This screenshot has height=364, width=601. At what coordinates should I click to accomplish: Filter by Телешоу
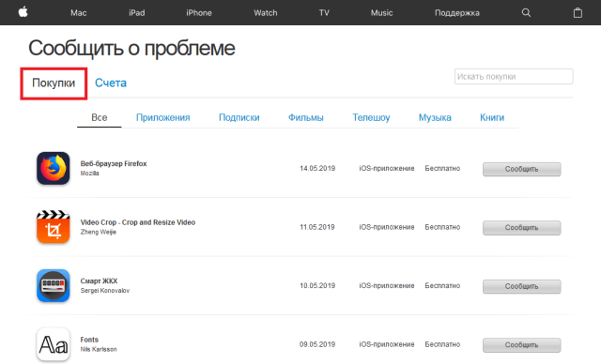(371, 117)
